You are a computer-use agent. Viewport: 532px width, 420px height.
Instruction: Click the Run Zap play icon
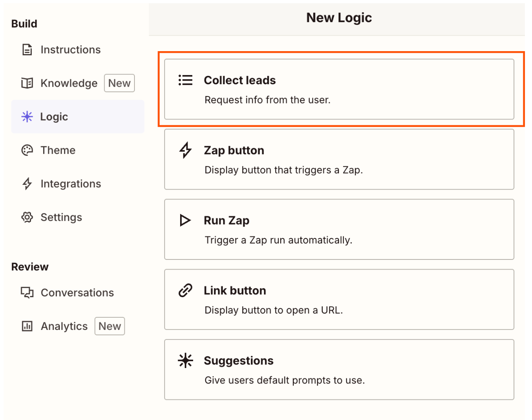click(x=185, y=220)
